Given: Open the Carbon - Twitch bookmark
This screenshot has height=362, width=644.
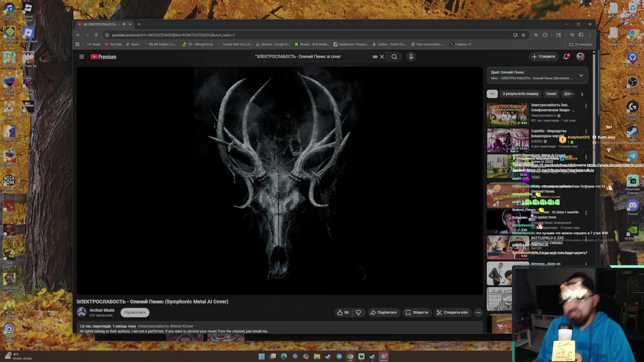Looking at the screenshot, I should (389, 44).
